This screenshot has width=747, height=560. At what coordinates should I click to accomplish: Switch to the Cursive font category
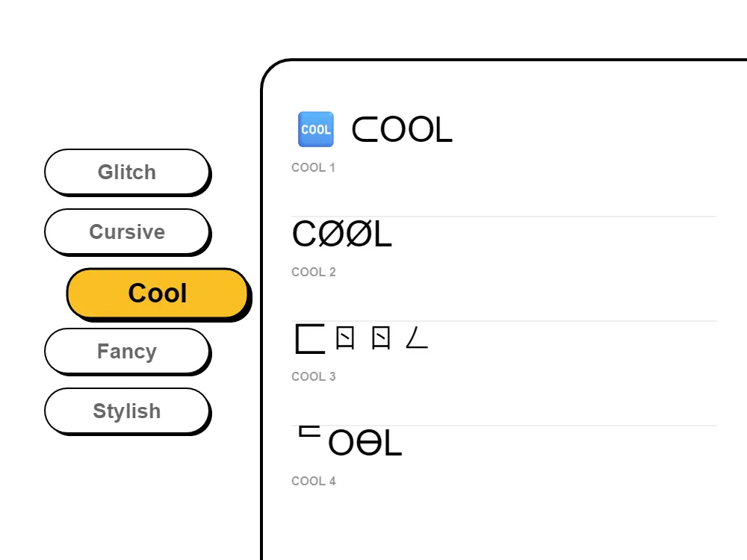coord(127,231)
